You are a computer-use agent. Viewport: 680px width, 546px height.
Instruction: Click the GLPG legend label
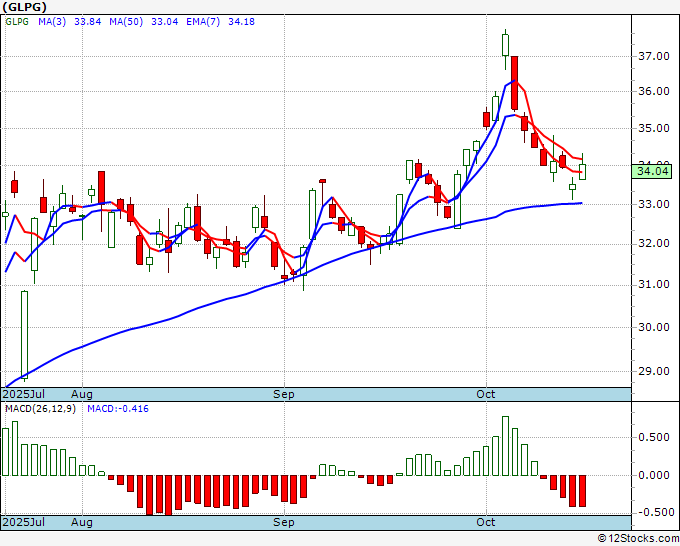(17, 22)
